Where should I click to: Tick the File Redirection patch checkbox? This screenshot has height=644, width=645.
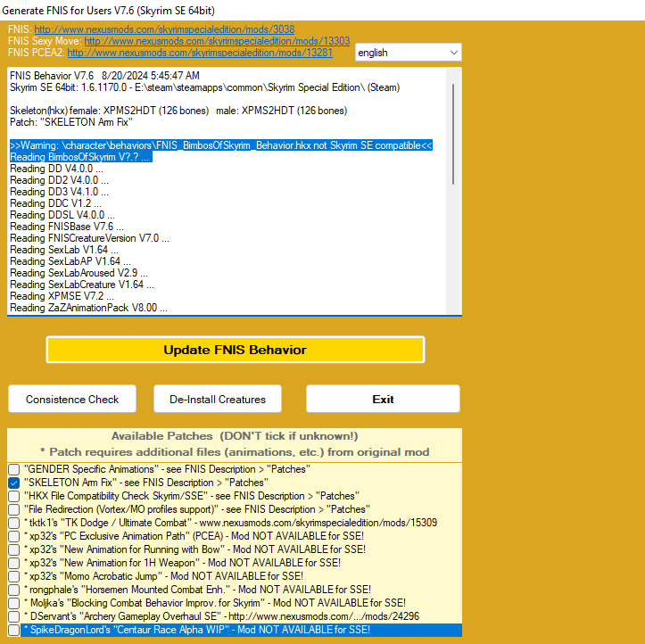14,509
